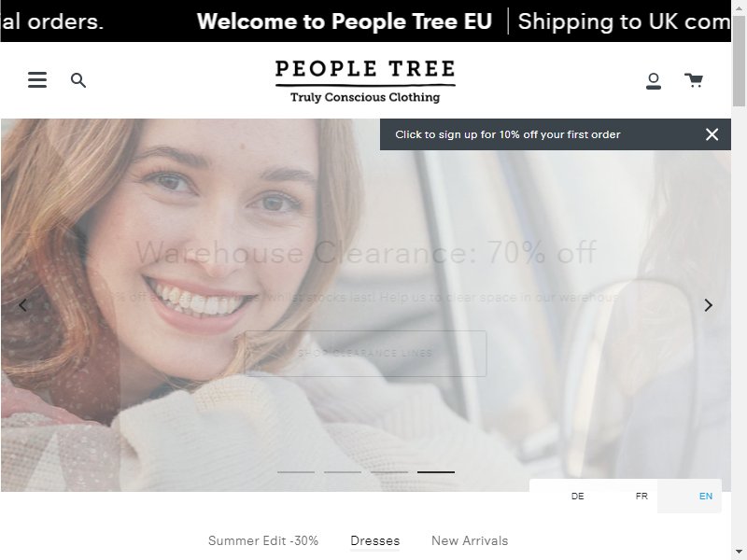The width and height of the screenshot is (747, 560).
Task: Dismiss the 10% off sign-up banner
Action: click(712, 134)
